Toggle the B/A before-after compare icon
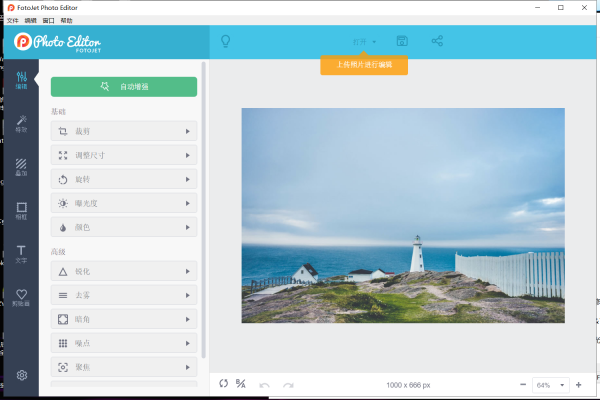This screenshot has height=400, width=600. click(x=241, y=384)
